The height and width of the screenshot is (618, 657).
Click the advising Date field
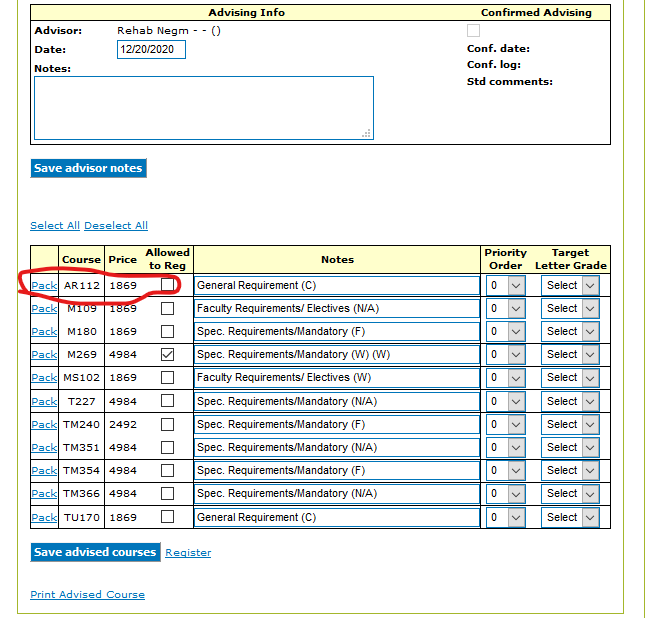click(151, 49)
